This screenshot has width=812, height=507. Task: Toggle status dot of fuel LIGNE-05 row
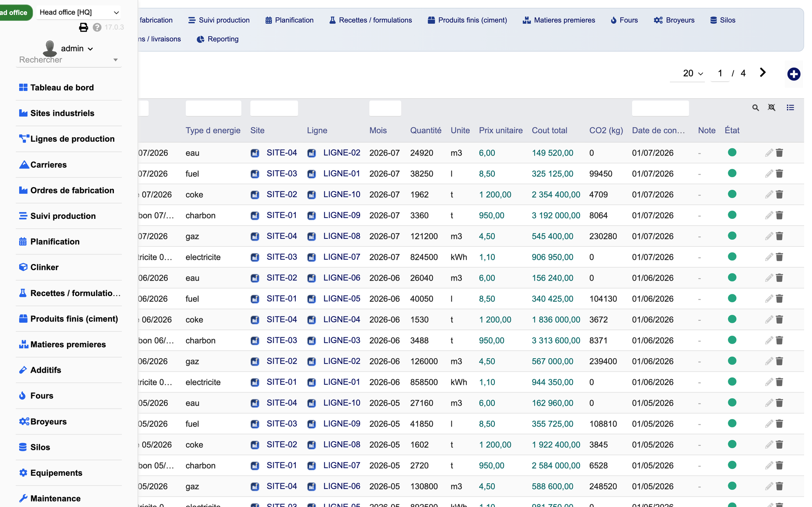tap(732, 299)
